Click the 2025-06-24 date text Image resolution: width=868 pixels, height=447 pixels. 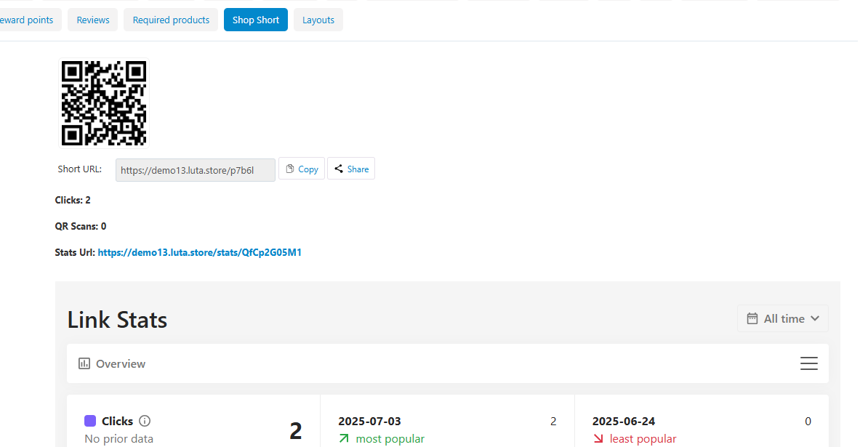point(624,422)
